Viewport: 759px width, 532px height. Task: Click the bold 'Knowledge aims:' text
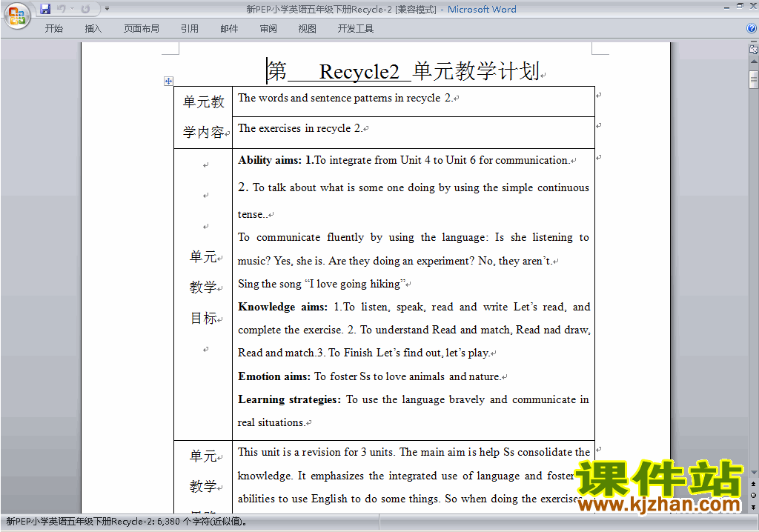pyautogui.click(x=282, y=307)
